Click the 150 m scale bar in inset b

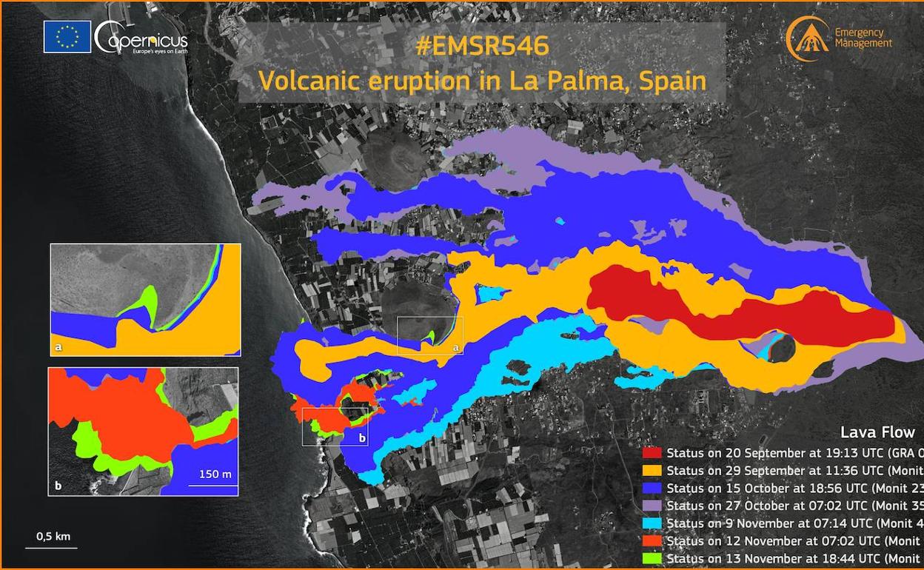(213, 480)
